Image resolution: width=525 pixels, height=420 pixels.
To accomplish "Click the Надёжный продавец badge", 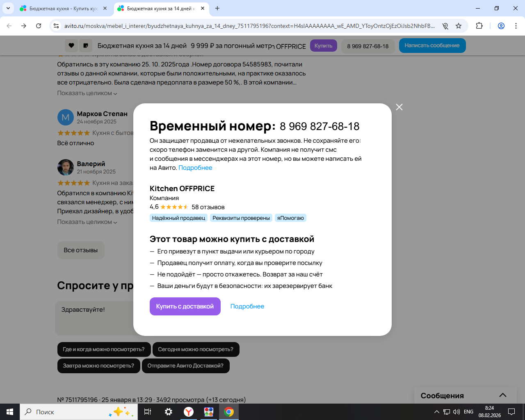I will coord(178,218).
